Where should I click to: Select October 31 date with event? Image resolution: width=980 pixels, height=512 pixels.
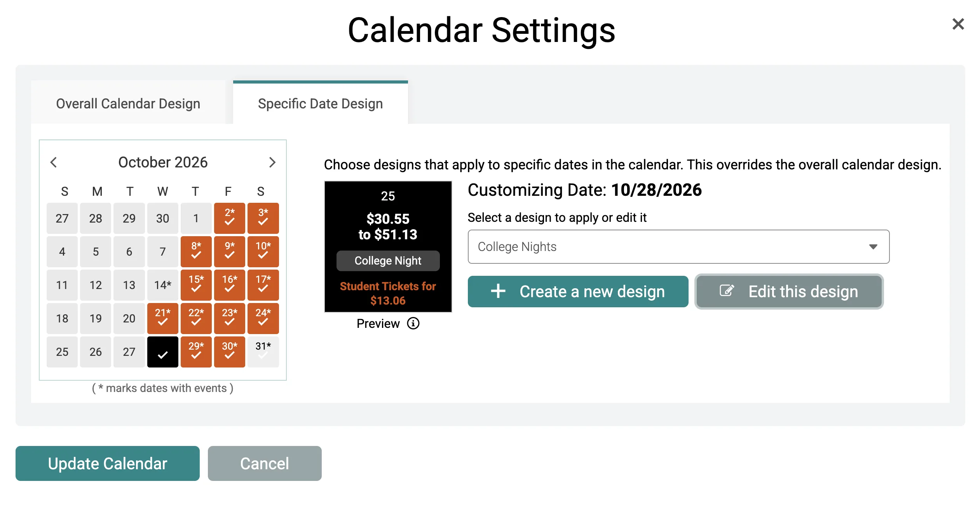pos(263,352)
